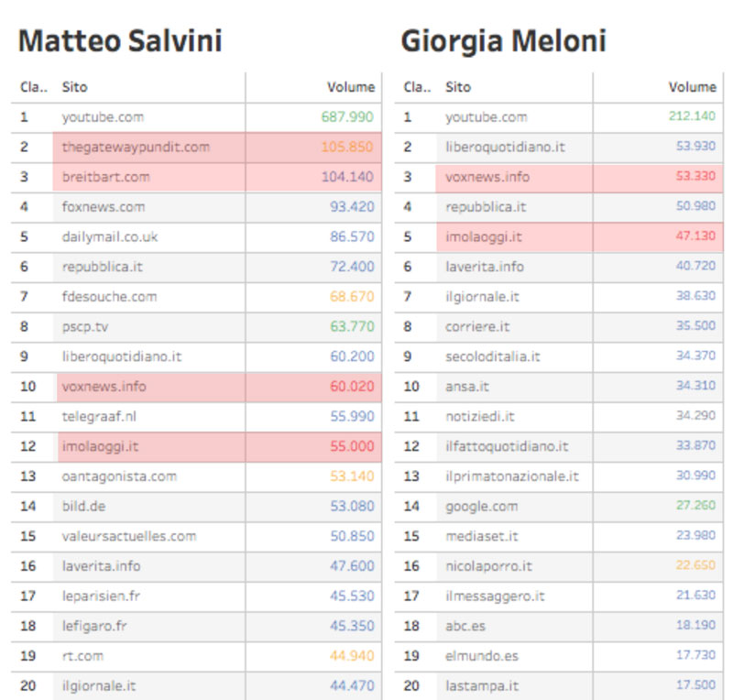The width and height of the screenshot is (733, 700).
Task: Select ilprimatonazionale.it row
Action: pyautogui.click(x=512, y=476)
